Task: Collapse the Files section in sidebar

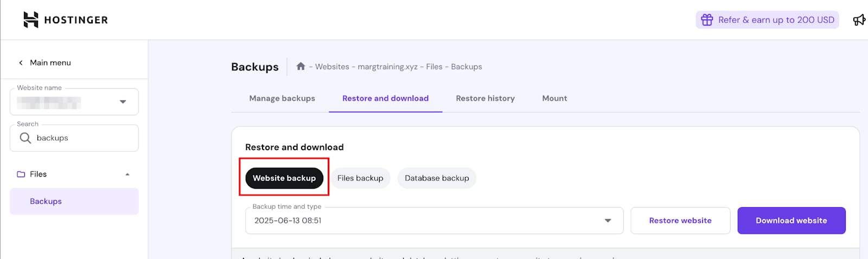Action: (x=127, y=174)
